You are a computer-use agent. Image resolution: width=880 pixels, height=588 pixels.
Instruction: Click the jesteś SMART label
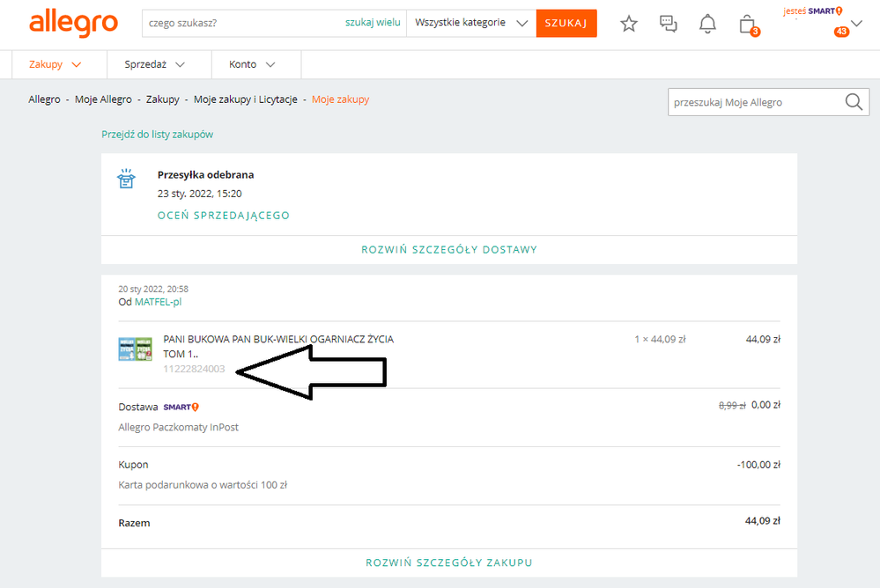(813, 11)
